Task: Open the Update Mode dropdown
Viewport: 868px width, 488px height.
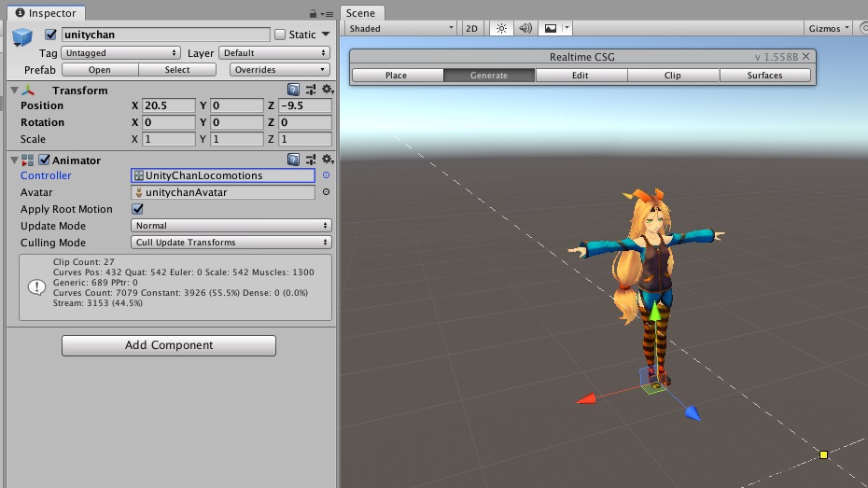Action: coord(231,225)
